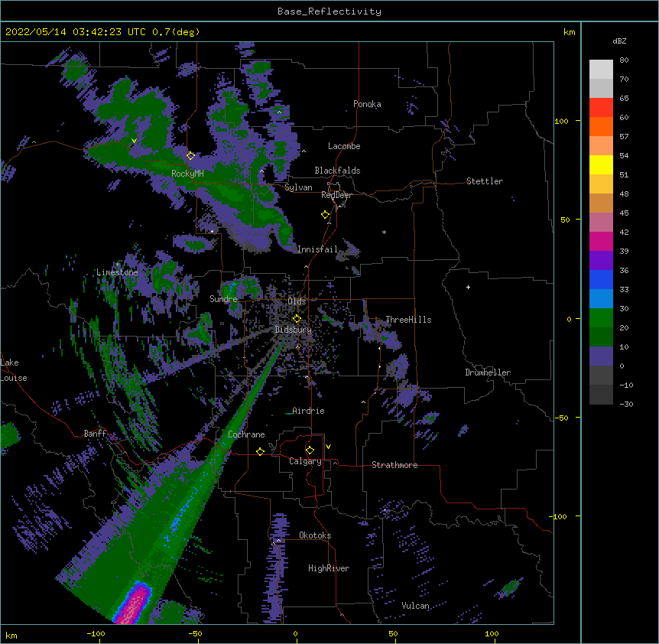
Task: Click the Calgary city label
Action: pos(305,461)
